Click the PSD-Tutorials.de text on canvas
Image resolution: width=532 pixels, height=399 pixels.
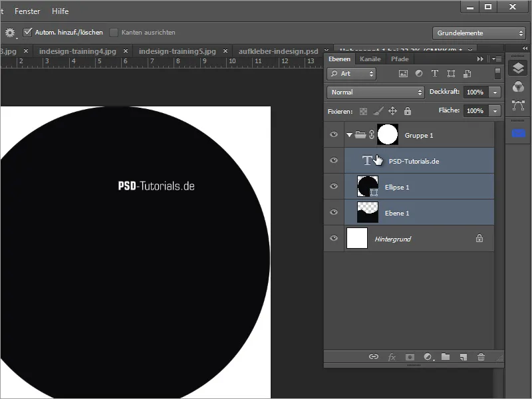coord(156,186)
